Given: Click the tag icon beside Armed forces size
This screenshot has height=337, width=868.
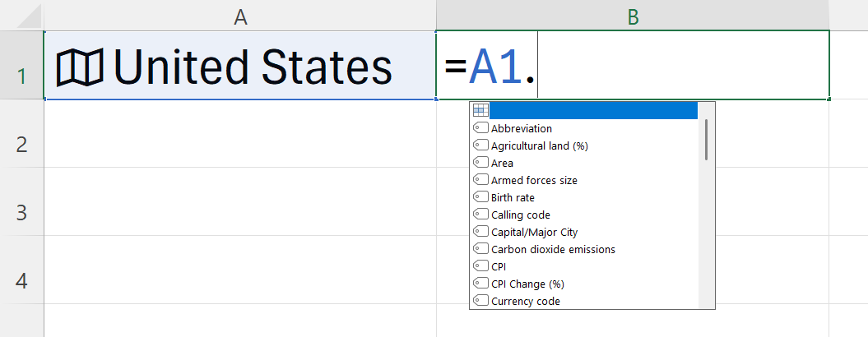Looking at the screenshot, I should point(480,179).
